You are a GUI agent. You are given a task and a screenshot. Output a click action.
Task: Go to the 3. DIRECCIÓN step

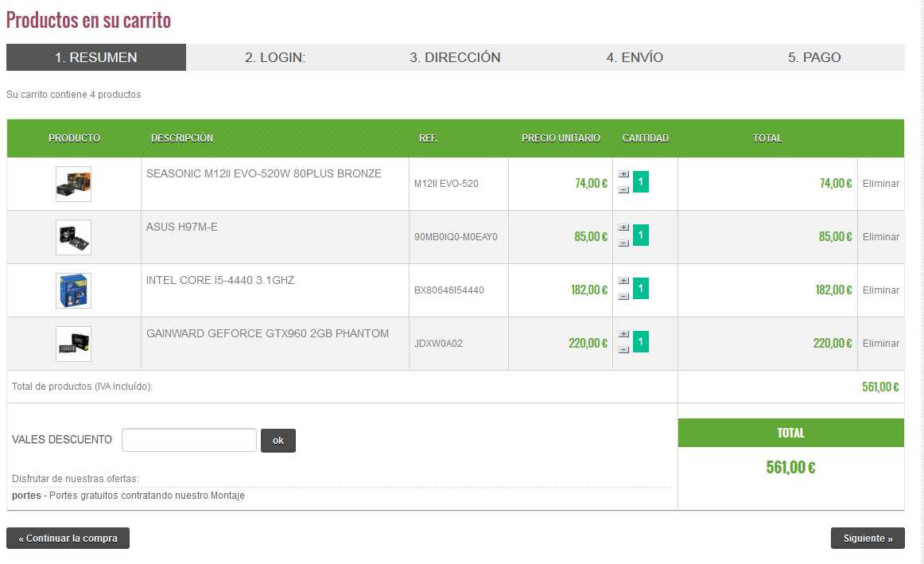point(455,57)
